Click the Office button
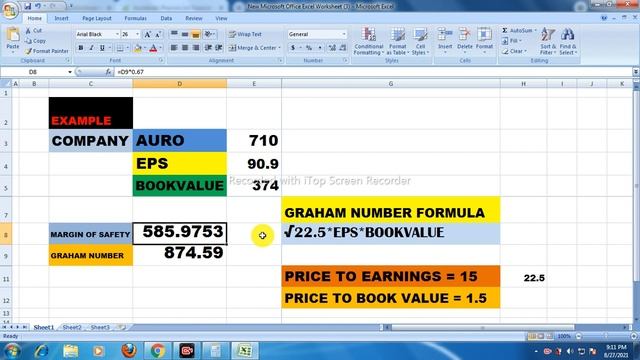 (10, 10)
